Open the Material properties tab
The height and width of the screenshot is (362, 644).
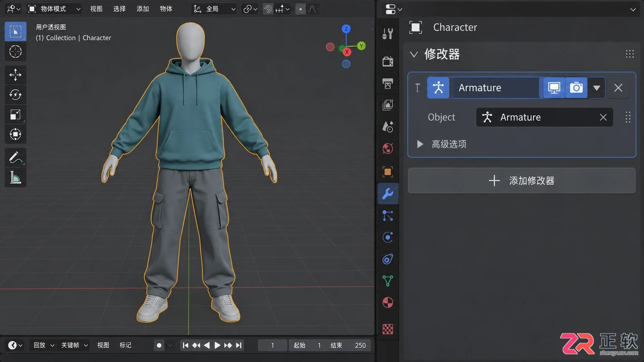click(x=388, y=303)
